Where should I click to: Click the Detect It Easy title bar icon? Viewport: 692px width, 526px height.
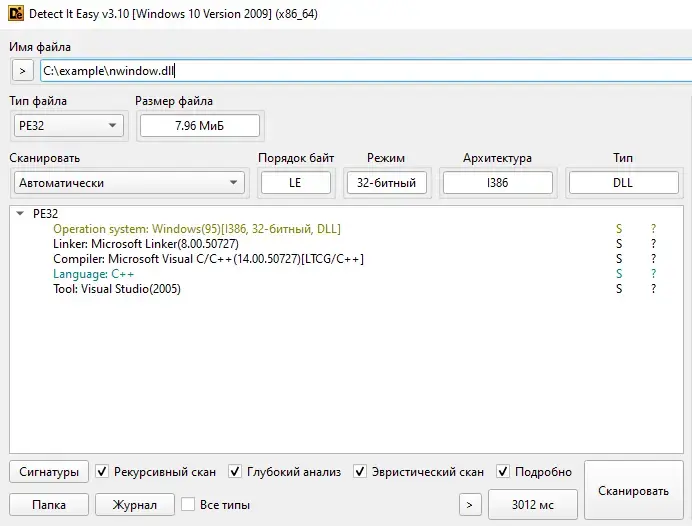tap(16, 14)
